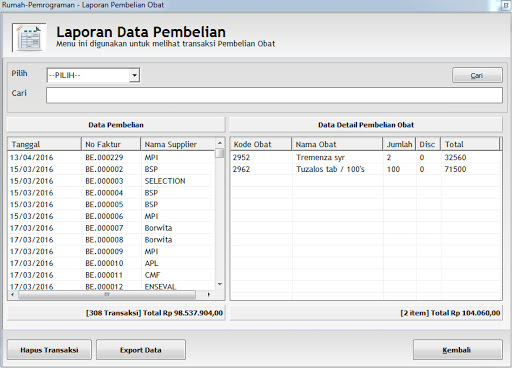Click total value 71500

tap(455, 169)
